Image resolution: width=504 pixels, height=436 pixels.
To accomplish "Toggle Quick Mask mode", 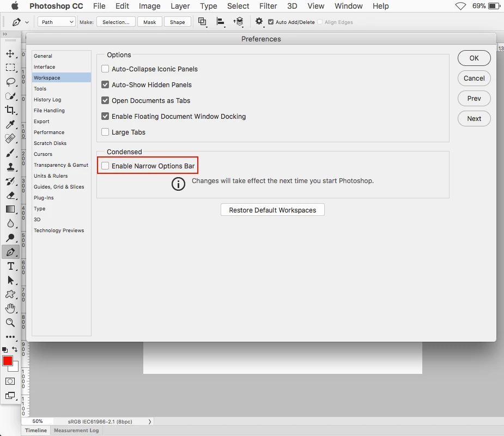I will click(x=10, y=381).
